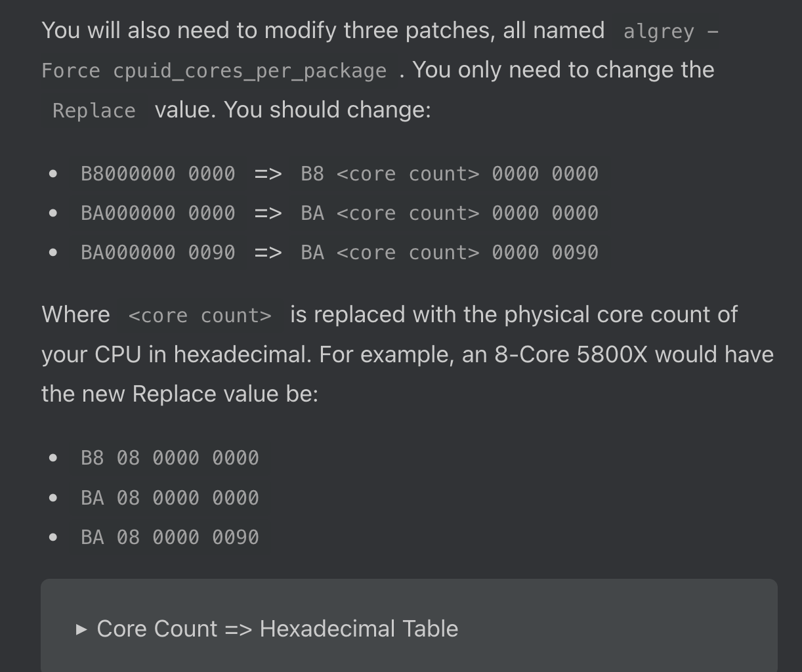Click the 'Core Count => Hexadecimal Table' summary text
The width and height of the screenshot is (802, 672).
(x=277, y=629)
